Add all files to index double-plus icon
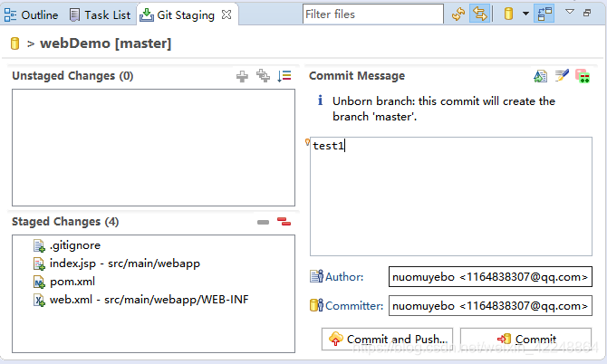 tap(264, 76)
